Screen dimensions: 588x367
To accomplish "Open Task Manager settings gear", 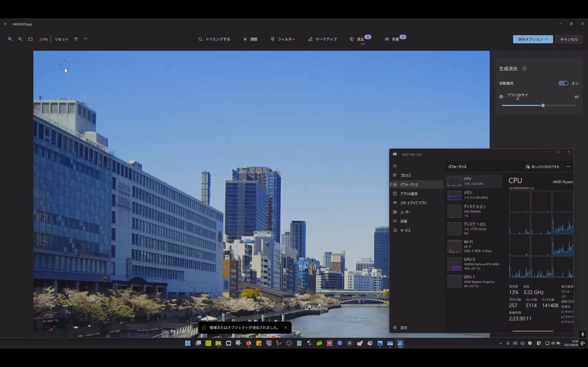I will coord(395,328).
